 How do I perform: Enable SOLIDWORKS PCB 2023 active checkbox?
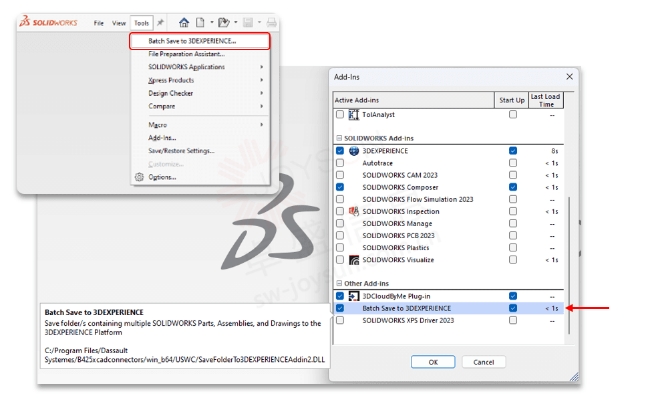(340, 235)
